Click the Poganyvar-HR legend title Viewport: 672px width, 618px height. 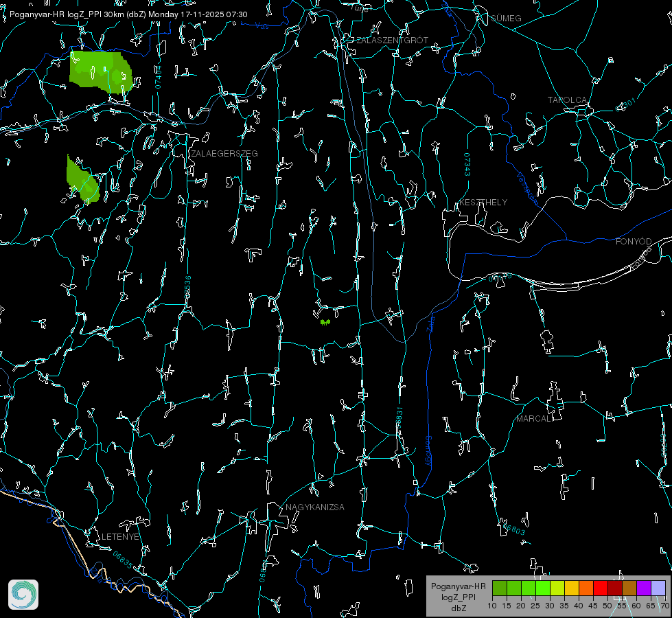tap(458, 586)
